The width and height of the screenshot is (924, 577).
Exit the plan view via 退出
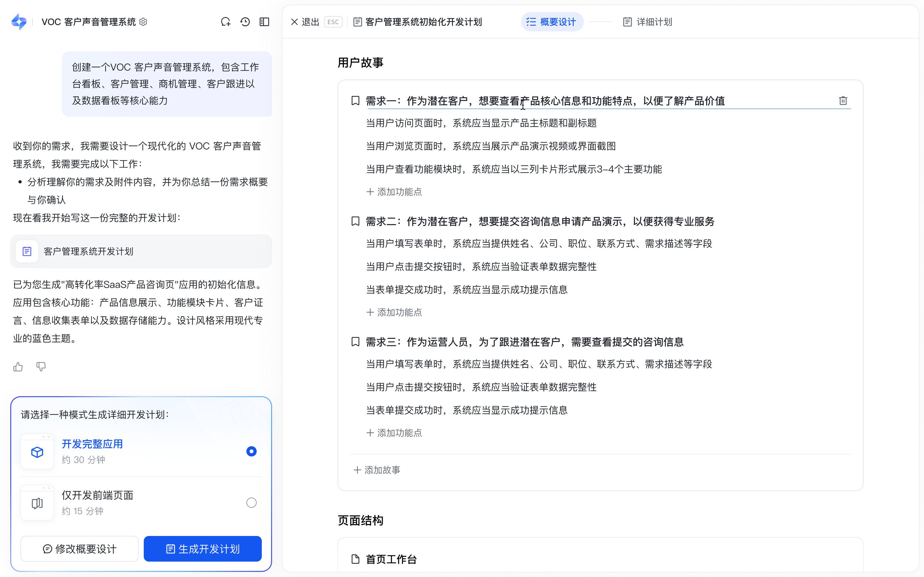coord(305,22)
